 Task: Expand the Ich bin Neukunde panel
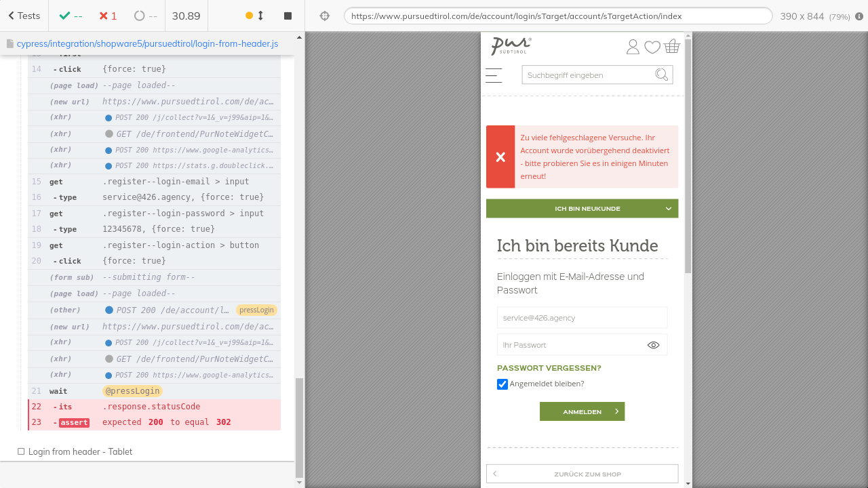coord(582,209)
